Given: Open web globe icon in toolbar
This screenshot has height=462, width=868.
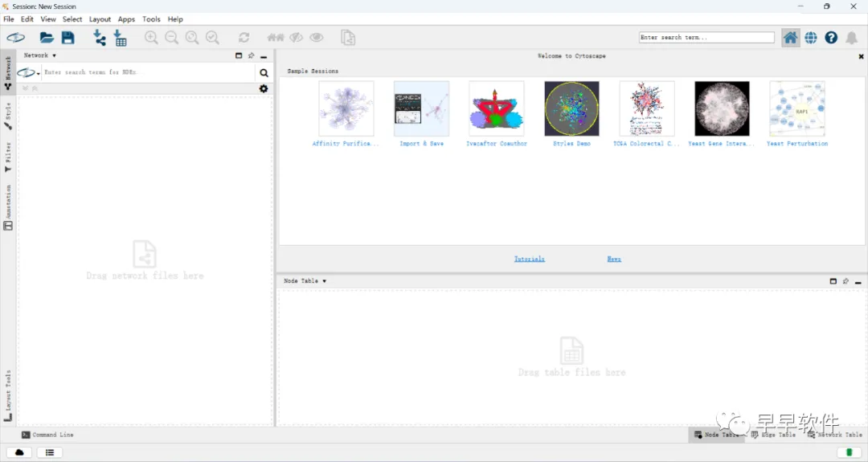Looking at the screenshot, I should click(x=810, y=38).
